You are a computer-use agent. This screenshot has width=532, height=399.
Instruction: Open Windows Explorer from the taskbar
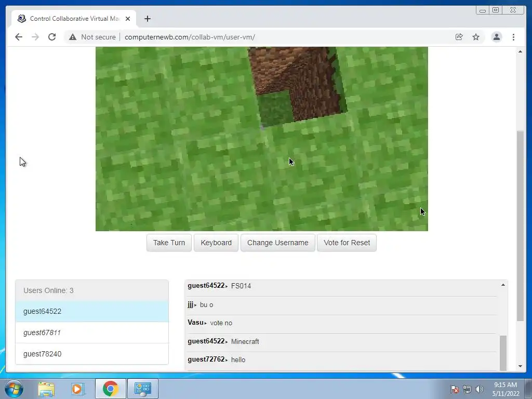coord(46,389)
